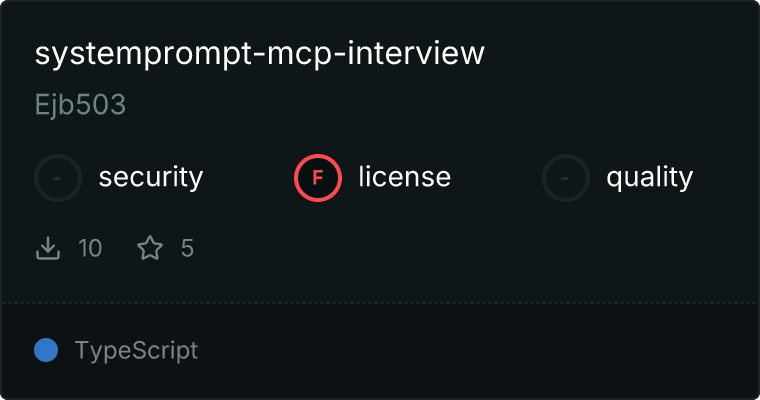Click the security score circle badge

58,178
